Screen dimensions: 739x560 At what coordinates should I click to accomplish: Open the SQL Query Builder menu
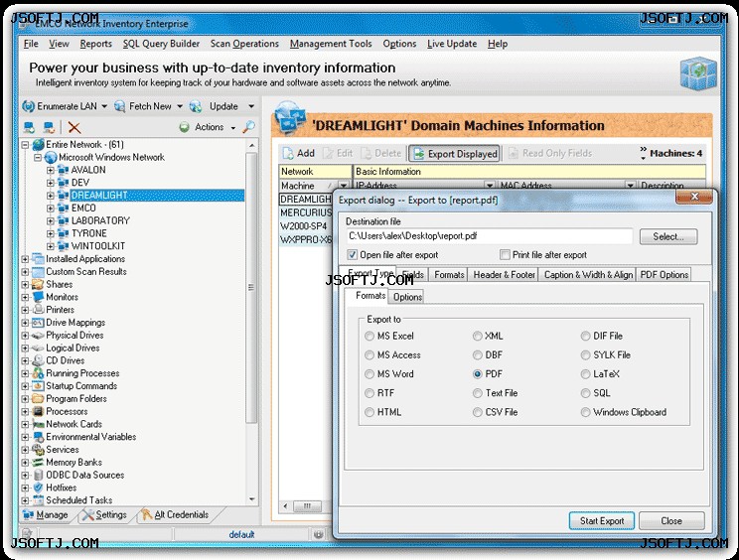(161, 44)
